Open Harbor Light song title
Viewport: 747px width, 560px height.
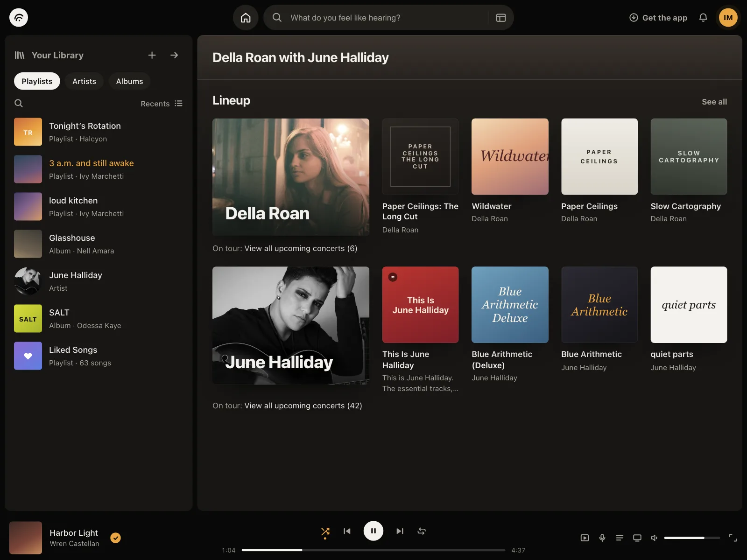74,532
